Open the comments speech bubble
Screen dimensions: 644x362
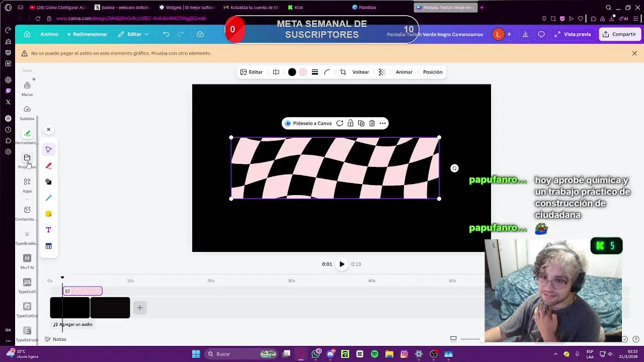pos(541,34)
